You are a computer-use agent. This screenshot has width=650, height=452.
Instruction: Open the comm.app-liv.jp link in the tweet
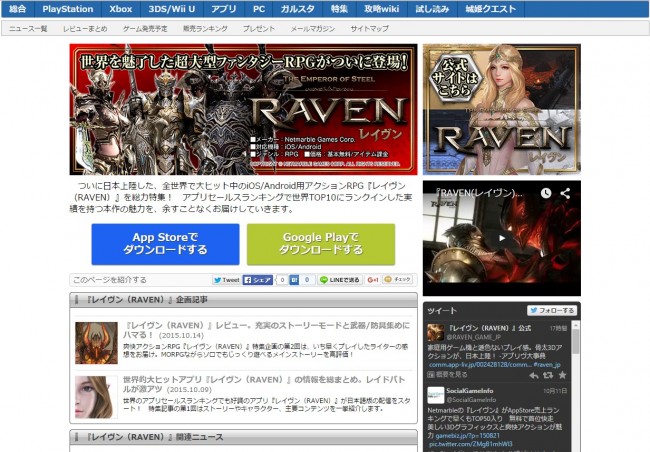tap(480, 365)
